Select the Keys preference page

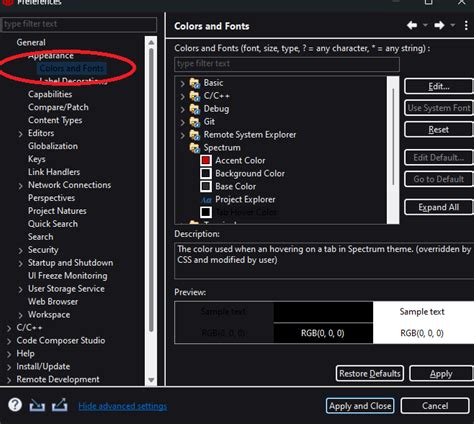(37, 159)
